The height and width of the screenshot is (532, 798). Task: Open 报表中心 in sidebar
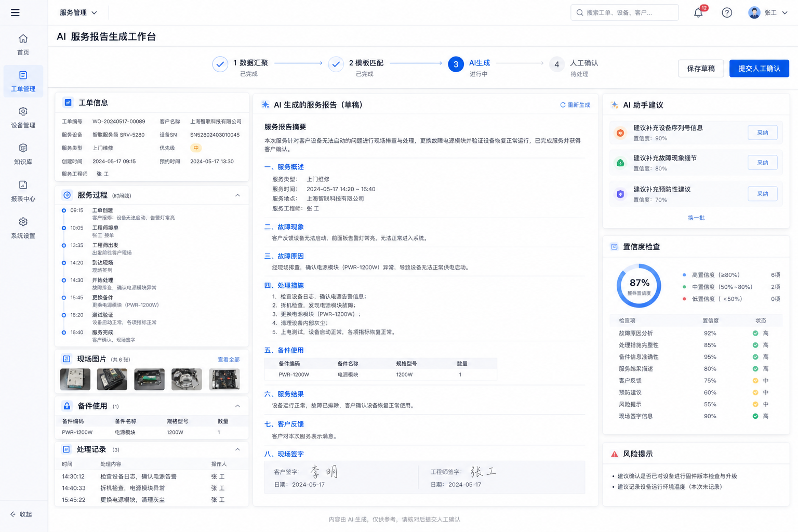coord(23,191)
